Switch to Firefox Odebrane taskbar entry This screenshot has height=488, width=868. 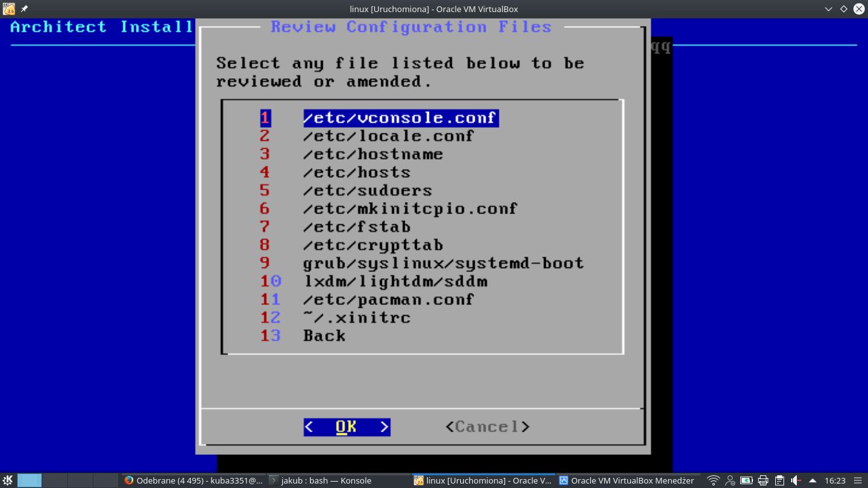click(193, 480)
